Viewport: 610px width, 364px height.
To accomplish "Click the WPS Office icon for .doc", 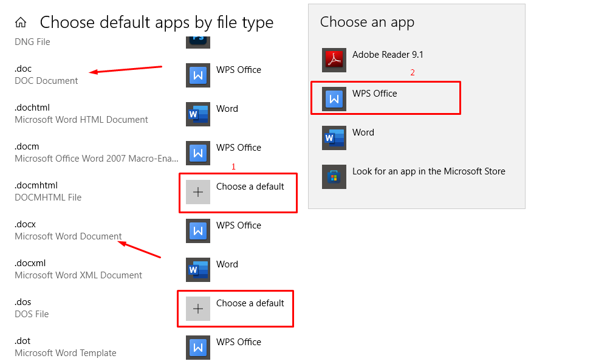I will click(198, 75).
